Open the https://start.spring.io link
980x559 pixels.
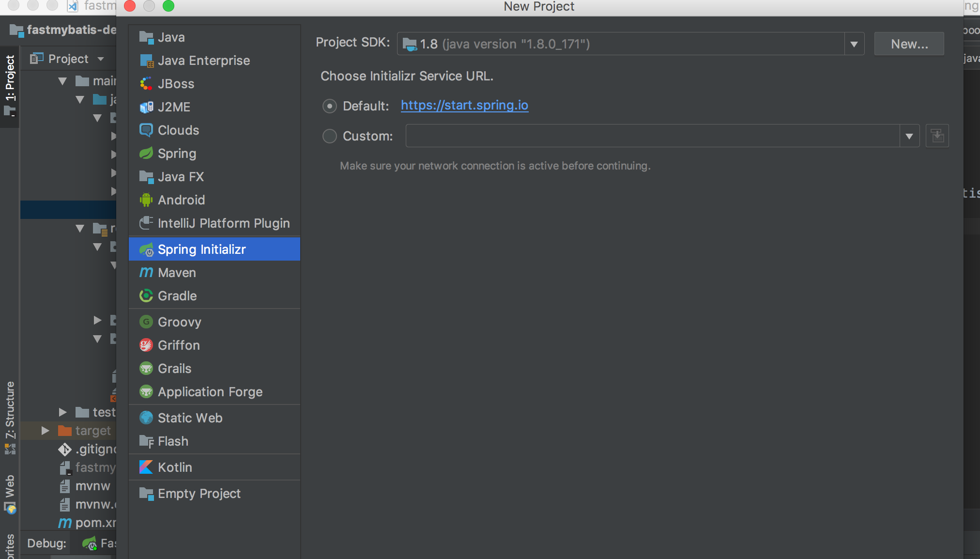point(464,105)
